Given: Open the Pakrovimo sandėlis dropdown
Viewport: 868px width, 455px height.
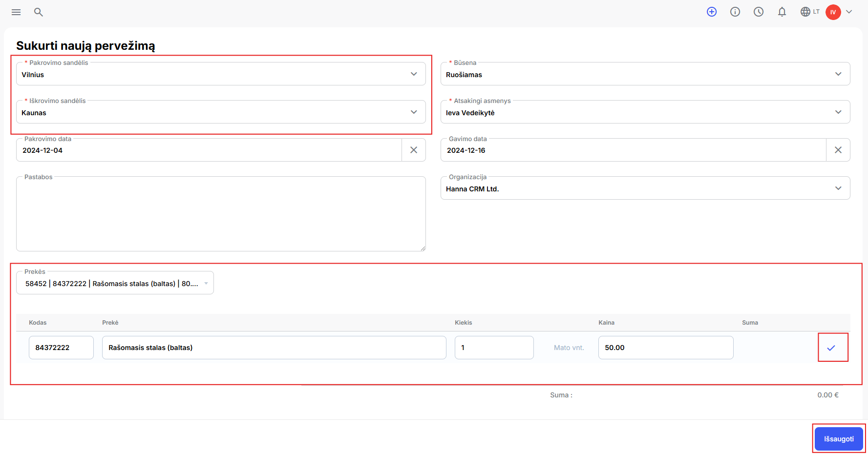Looking at the screenshot, I should (x=221, y=74).
